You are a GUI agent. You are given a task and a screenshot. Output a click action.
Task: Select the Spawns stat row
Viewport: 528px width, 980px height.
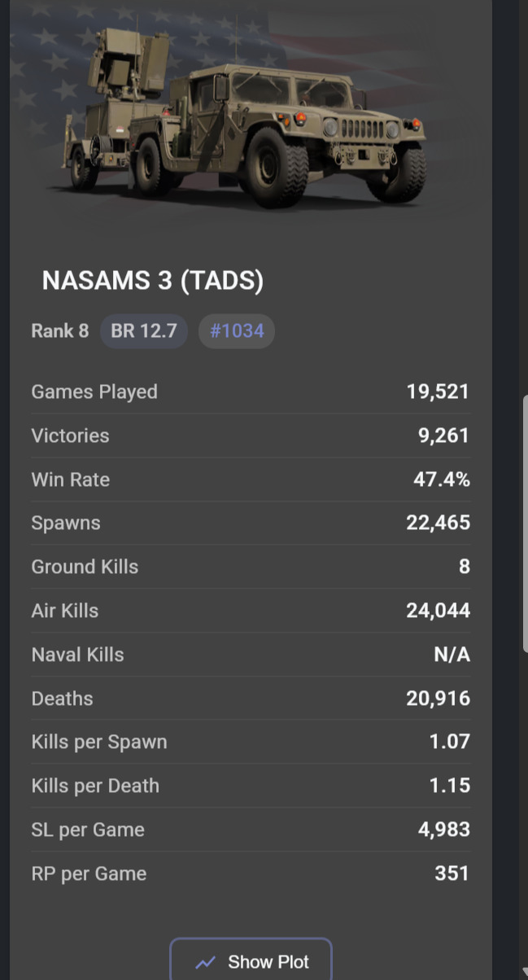pyautogui.click(x=251, y=523)
